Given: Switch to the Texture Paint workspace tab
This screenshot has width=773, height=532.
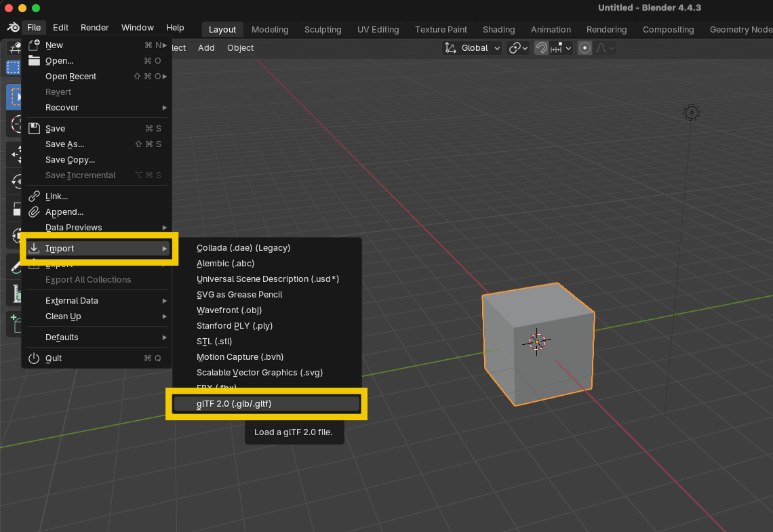Looking at the screenshot, I should click(x=441, y=30).
